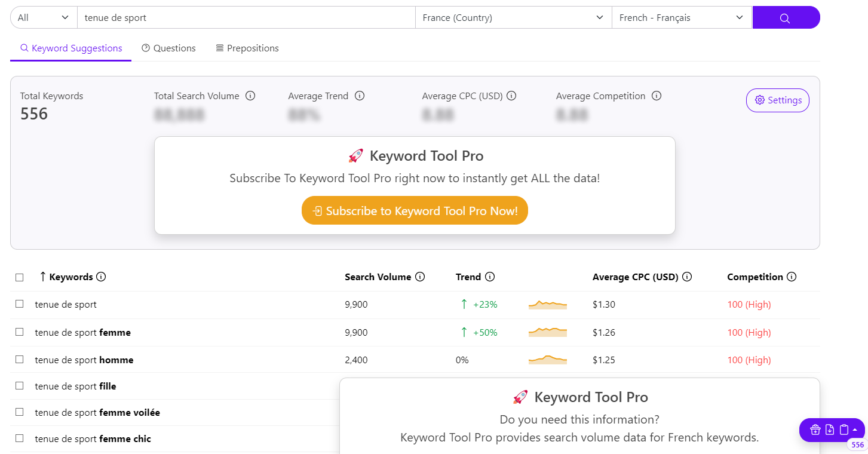
Task: Click keyword 'tenue de sport femme voilée'
Action: click(x=97, y=413)
